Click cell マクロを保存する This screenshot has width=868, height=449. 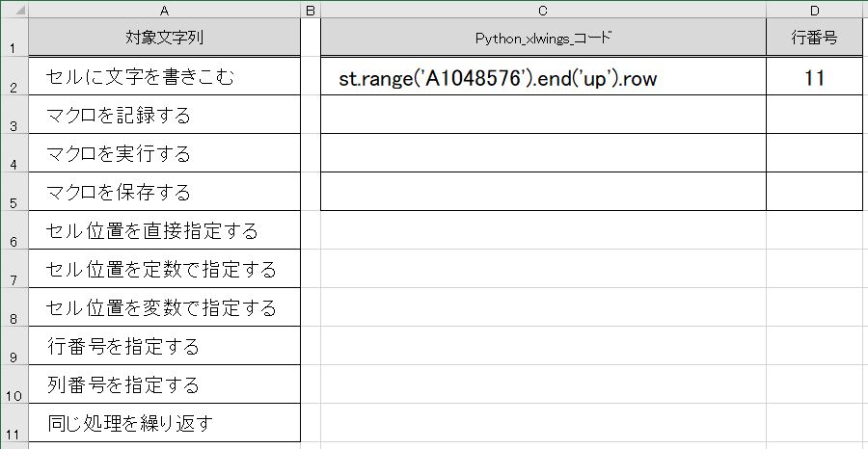pos(164,192)
